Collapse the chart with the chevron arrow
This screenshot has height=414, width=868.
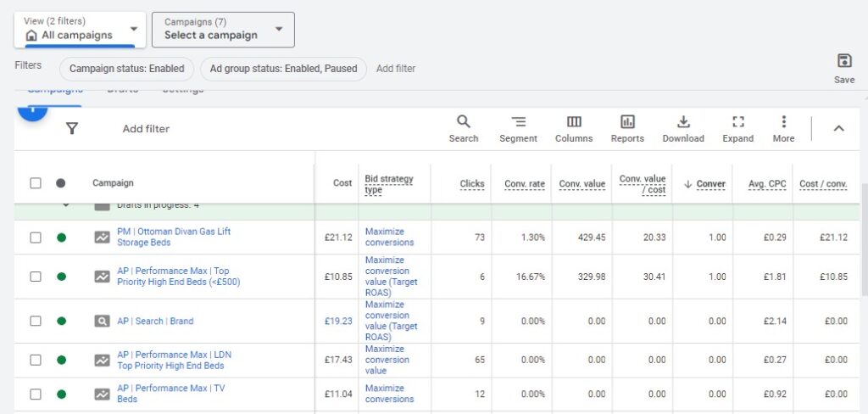[838, 129]
